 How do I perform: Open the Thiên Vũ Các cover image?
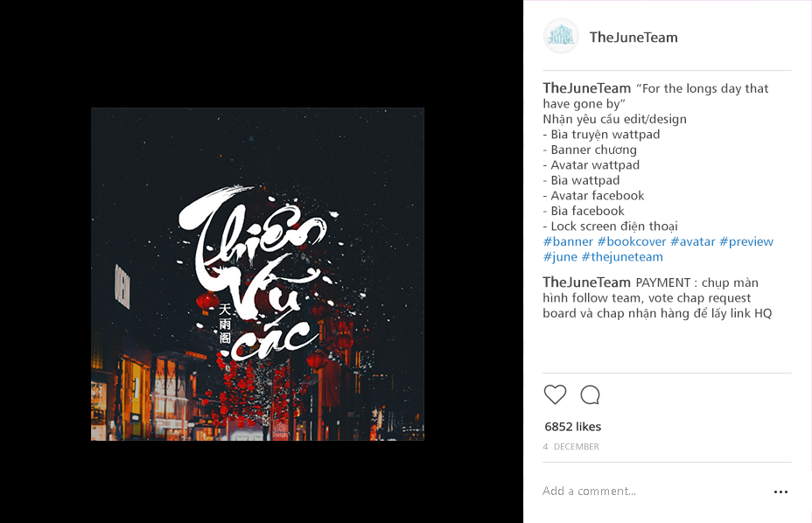pyautogui.click(x=257, y=274)
